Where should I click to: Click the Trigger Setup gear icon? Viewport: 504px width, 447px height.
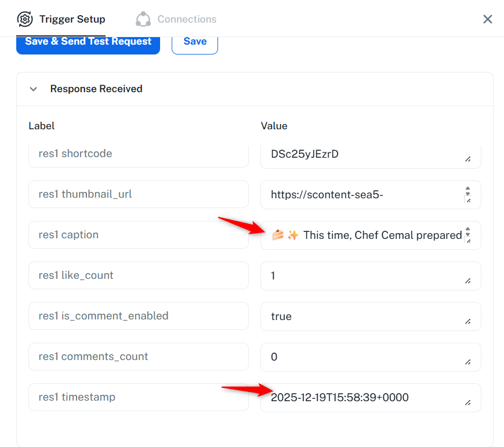tap(26, 19)
